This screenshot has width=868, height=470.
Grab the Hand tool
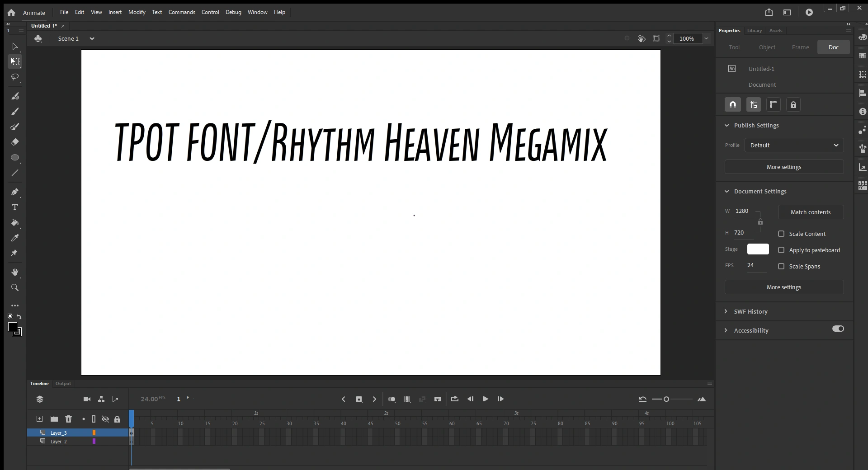coord(15,272)
